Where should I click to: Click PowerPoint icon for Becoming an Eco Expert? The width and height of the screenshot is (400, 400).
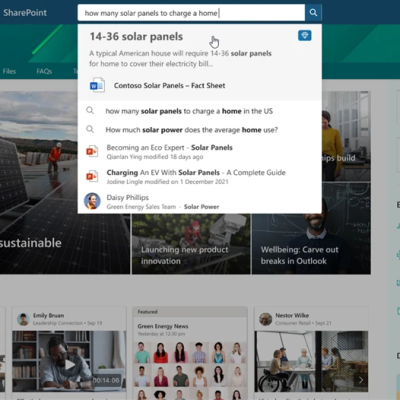(x=92, y=151)
